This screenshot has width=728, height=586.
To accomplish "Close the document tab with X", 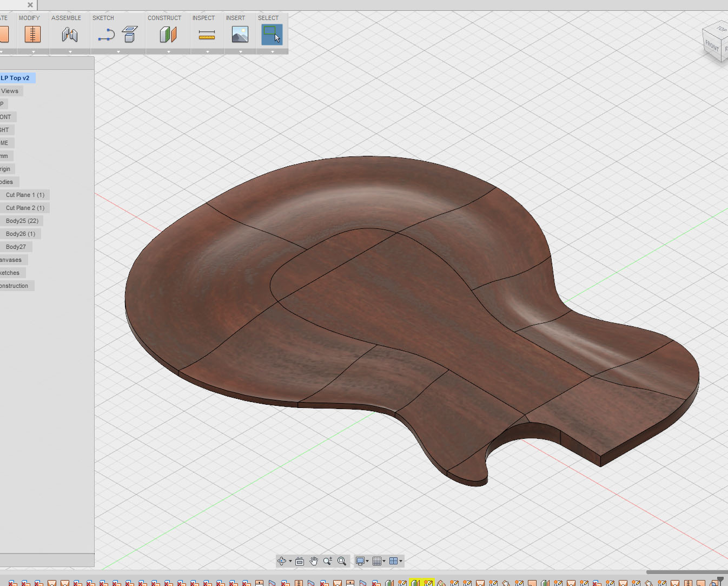I will [30, 5].
